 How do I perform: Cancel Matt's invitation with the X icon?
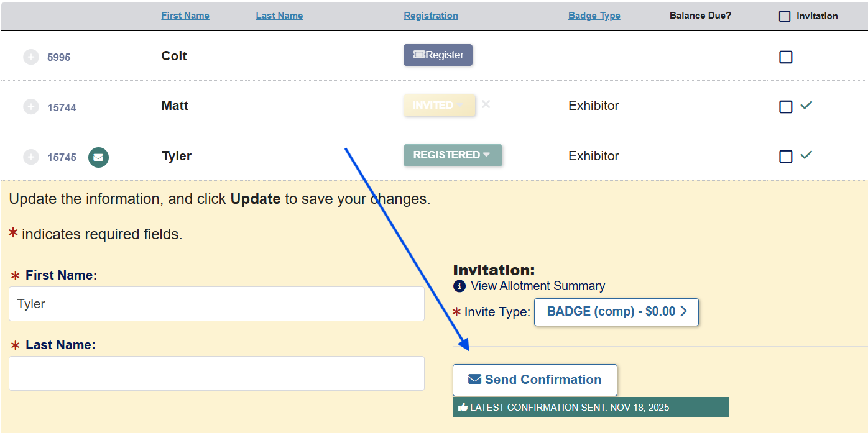(486, 104)
